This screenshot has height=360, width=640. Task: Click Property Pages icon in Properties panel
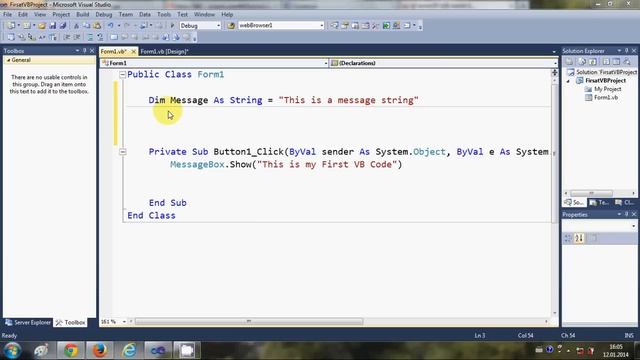point(593,238)
